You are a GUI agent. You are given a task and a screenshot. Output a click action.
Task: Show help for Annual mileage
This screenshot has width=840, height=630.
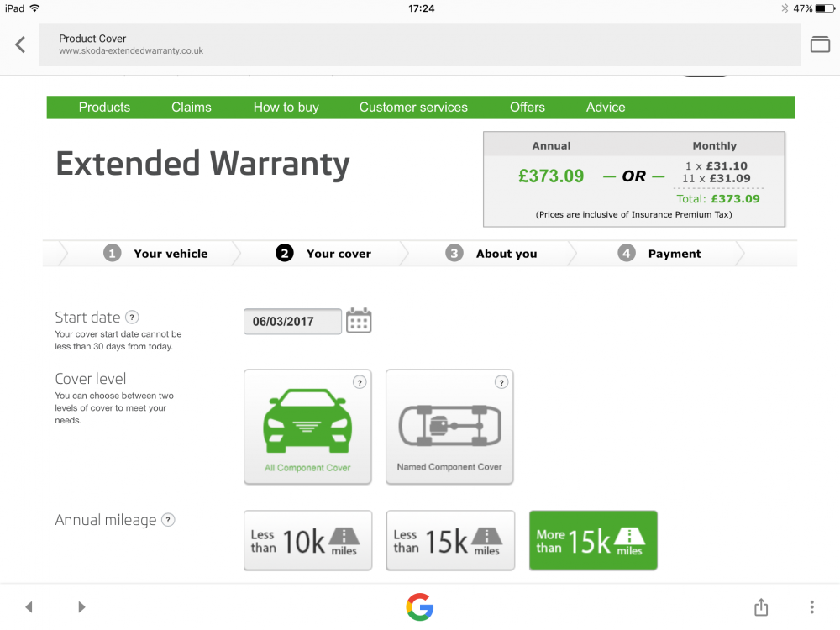click(168, 520)
